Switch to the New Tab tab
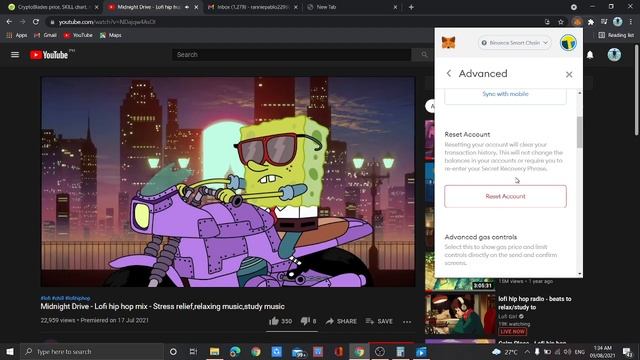The width and height of the screenshot is (640, 360). (351, 7)
